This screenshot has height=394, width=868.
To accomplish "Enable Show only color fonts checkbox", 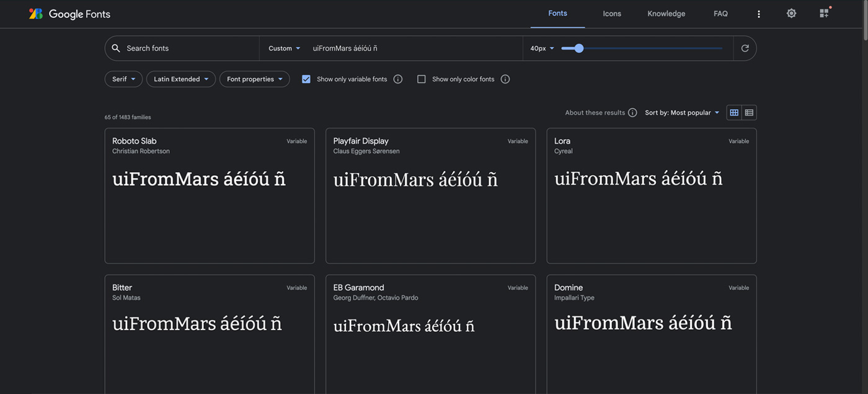I will (x=422, y=79).
